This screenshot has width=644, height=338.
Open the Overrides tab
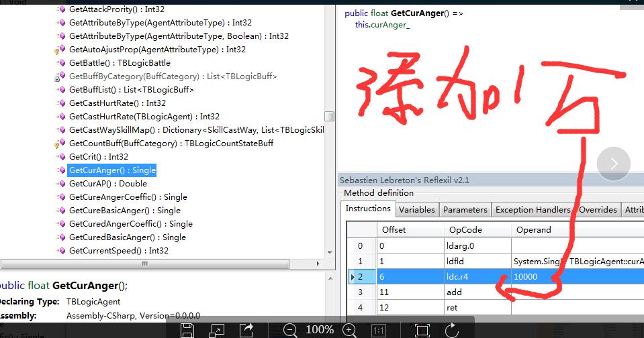click(x=598, y=210)
